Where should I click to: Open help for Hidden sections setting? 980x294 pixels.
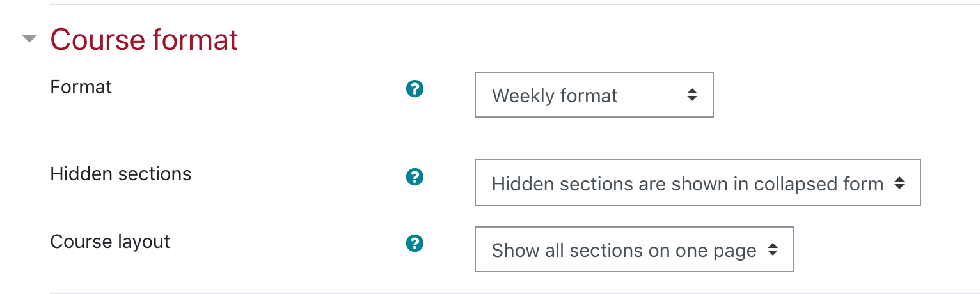pos(415,176)
